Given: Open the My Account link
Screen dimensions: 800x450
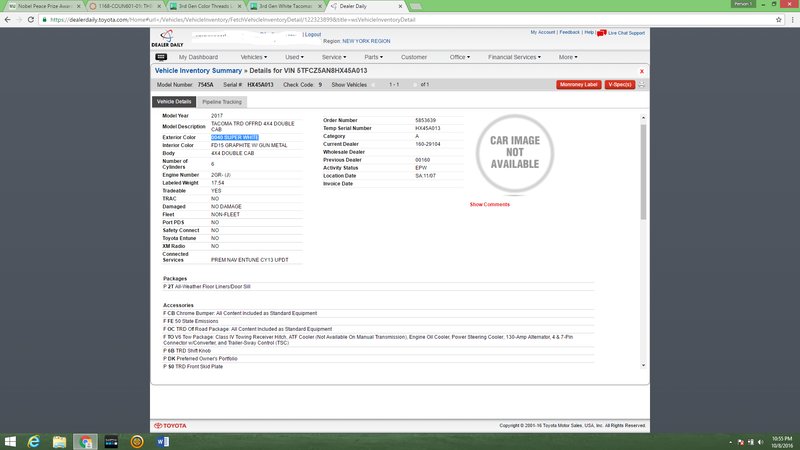Looking at the screenshot, I should coord(542,32).
